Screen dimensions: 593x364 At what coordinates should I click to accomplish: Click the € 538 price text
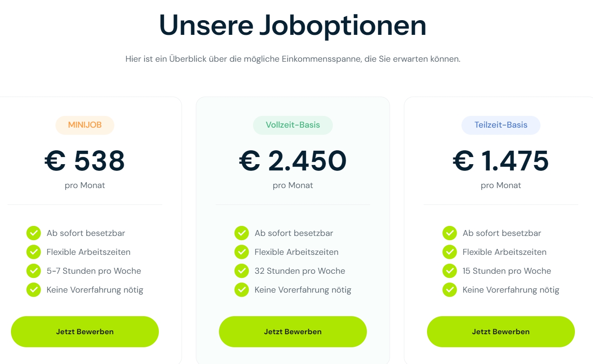(x=85, y=161)
